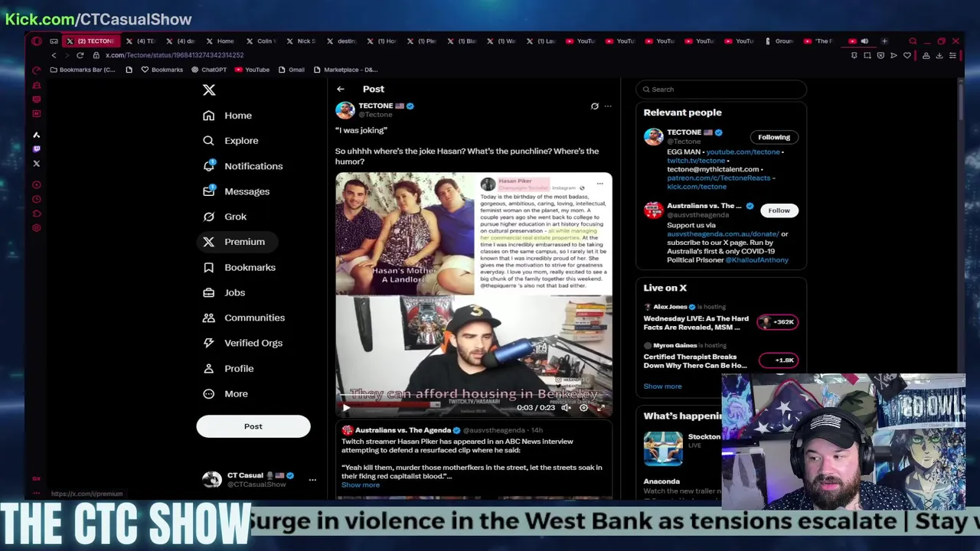This screenshot has width=980, height=551.
Task: Click the Grok explain icon on post
Action: point(594,106)
